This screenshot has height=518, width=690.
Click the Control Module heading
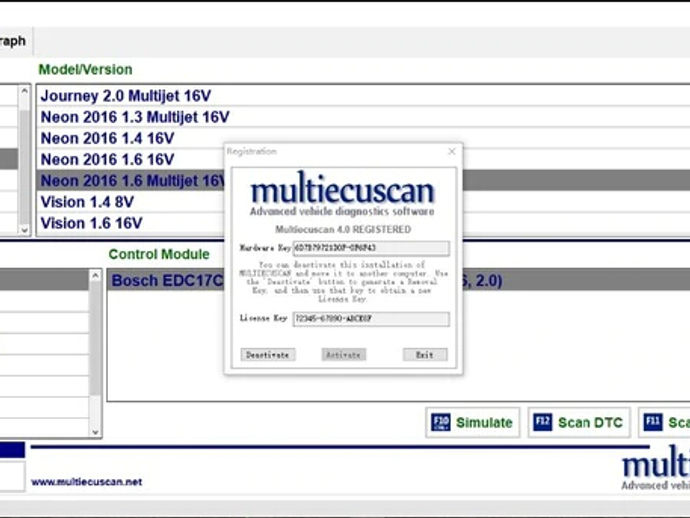[159, 254]
